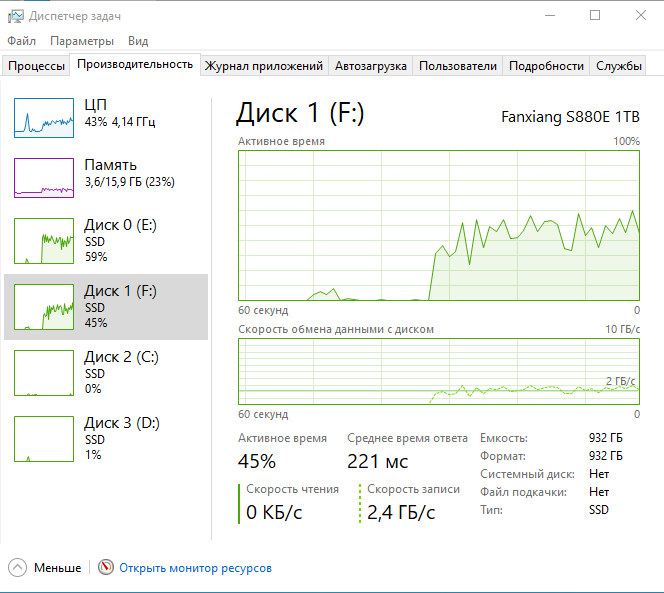The height and width of the screenshot is (593, 664).
Task: Switch to the Подробности tab
Action: pyautogui.click(x=546, y=66)
